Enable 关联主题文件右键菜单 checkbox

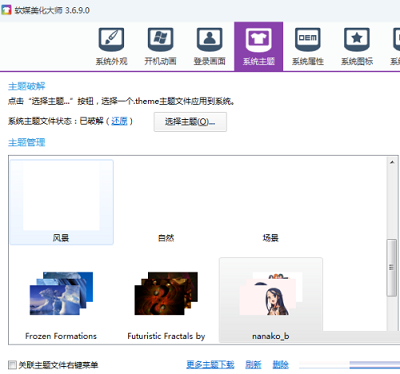(x=12, y=365)
